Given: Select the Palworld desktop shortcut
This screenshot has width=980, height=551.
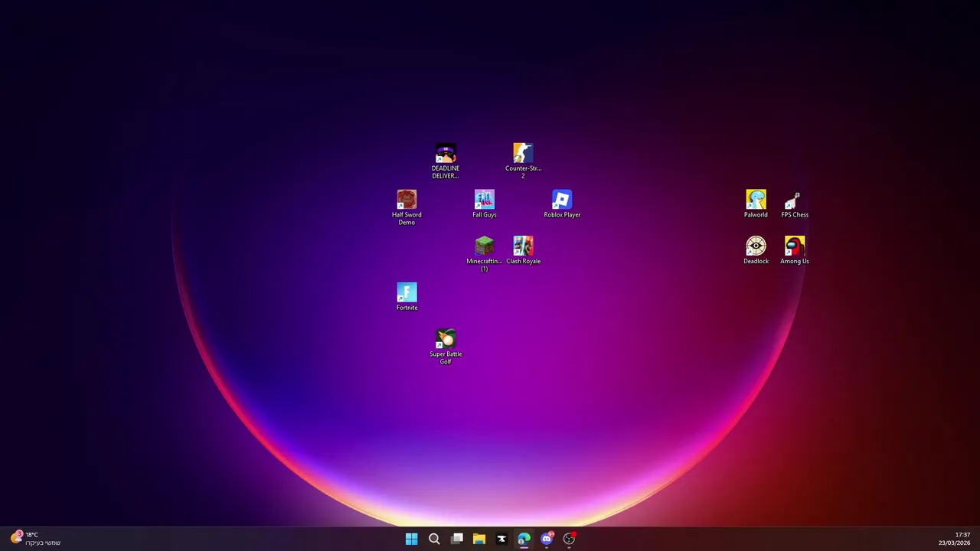Looking at the screenshot, I should (756, 204).
